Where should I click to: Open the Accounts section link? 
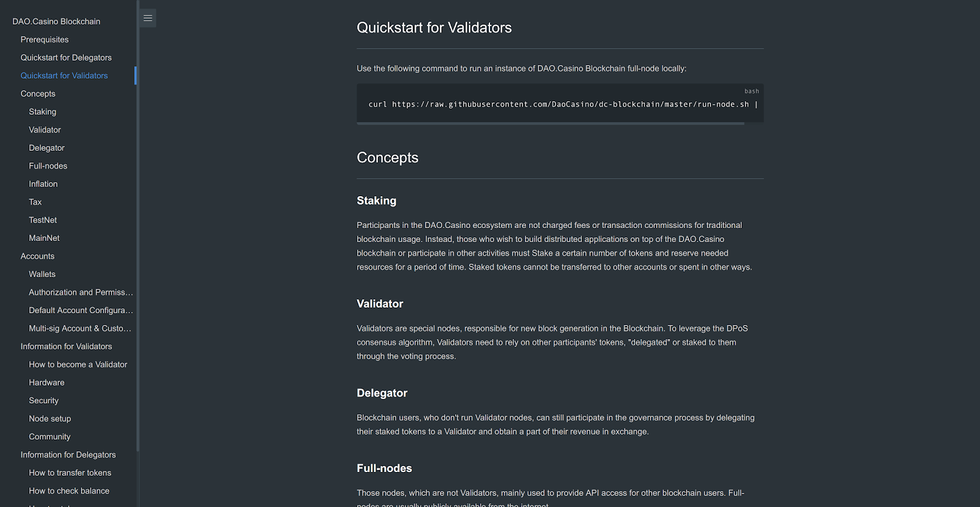(x=37, y=256)
